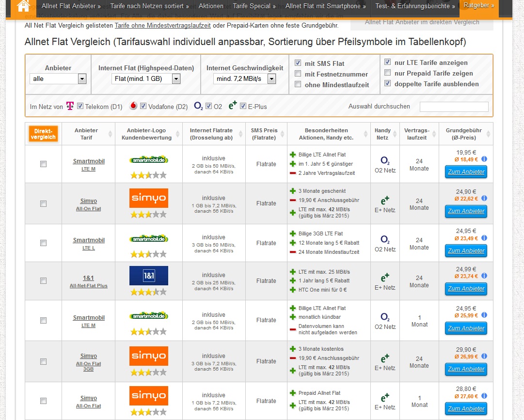Screen dimensions: 524x420
Task: Check ohne Mindestlaufzeit option
Action: 298,84
